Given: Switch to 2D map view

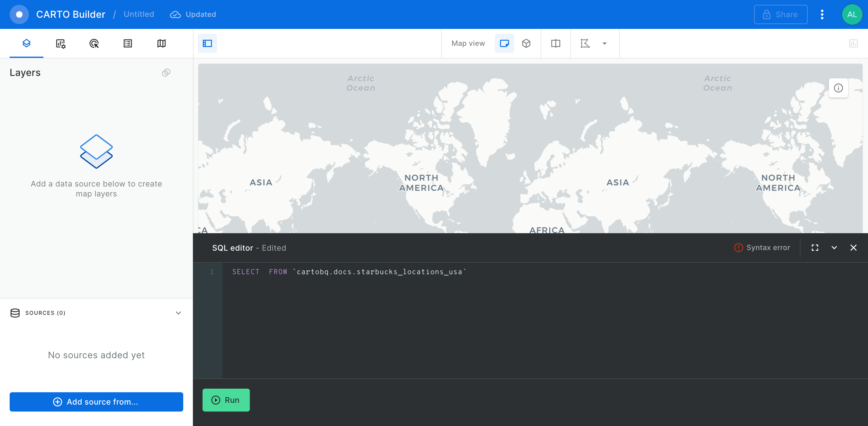Looking at the screenshot, I should [504, 43].
